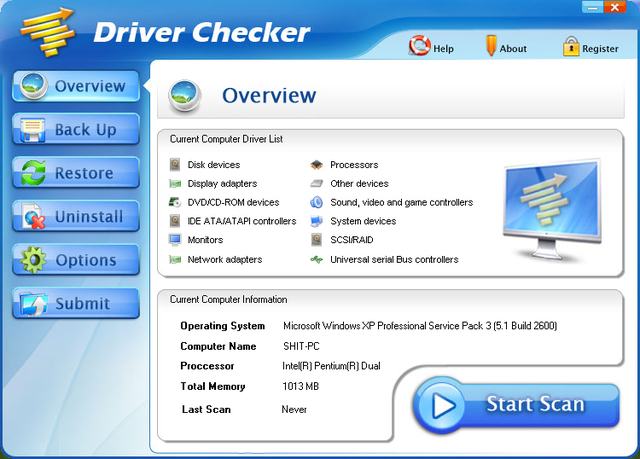Click the Display adapters icon

click(175, 184)
